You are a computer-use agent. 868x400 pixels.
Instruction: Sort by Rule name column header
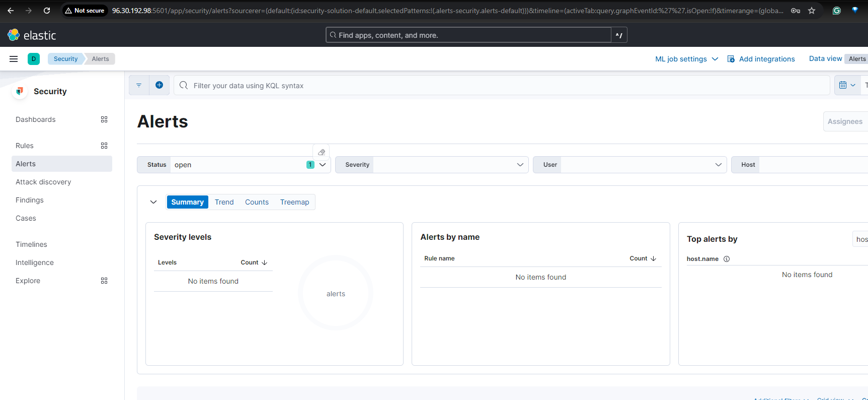439,258
